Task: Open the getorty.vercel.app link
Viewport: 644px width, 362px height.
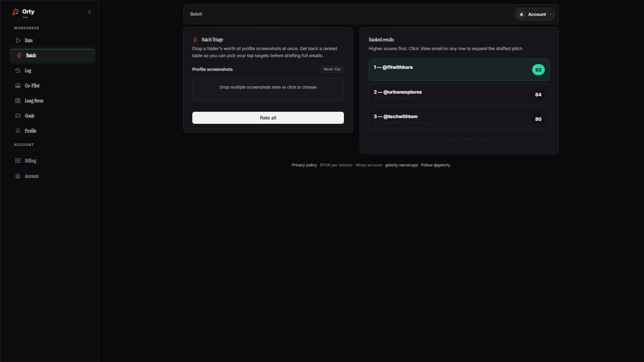Action: pos(401,165)
